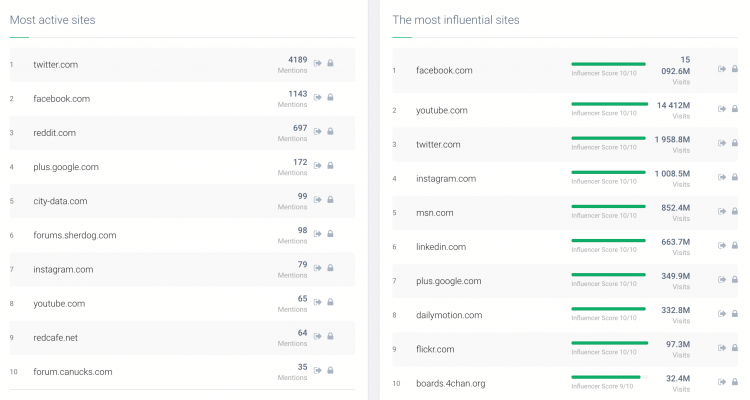Image resolution: width=750 pixels, height=400 pixels.
Task: Open facebook.com influential site arrow icon
Action: coord(722,69)
